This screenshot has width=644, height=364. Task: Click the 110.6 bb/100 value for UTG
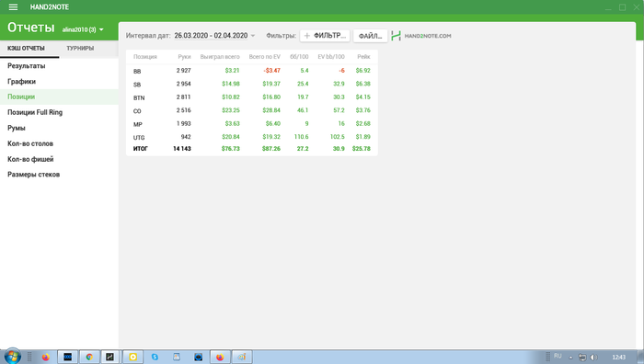[301, 137]
